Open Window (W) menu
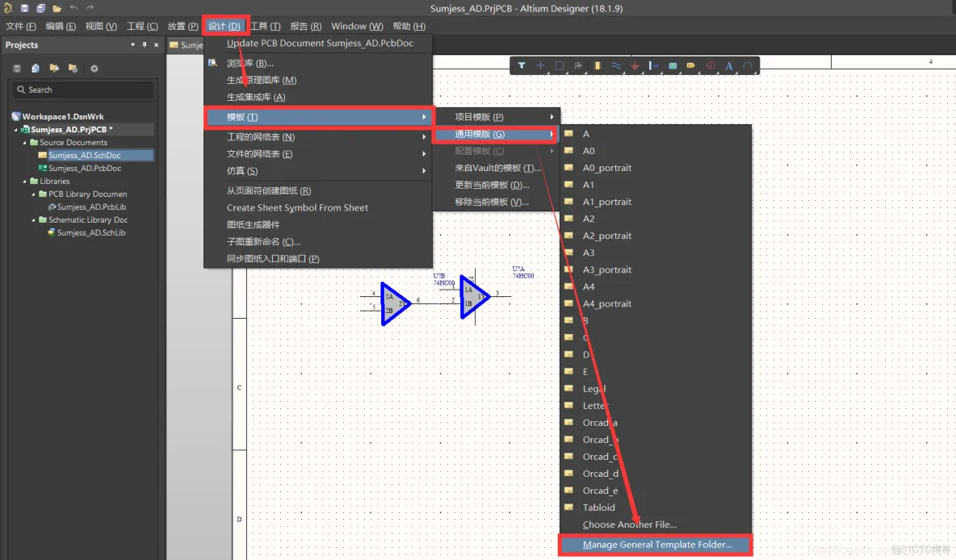The height and width of the screenshot is (560, 956). tap(357, 26)
